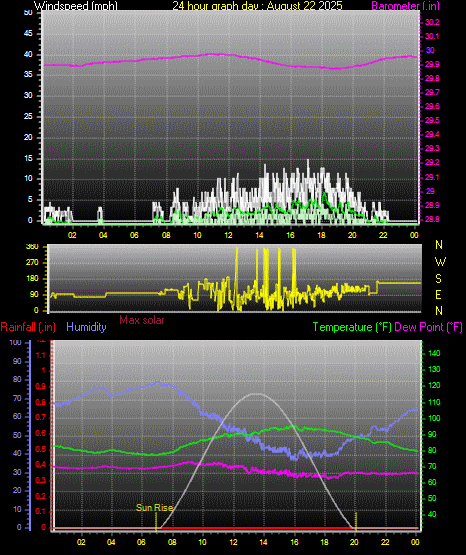Click "180" on the wind direction axis
This screenshot has width=466, height=555.
(x=32, y=279)
